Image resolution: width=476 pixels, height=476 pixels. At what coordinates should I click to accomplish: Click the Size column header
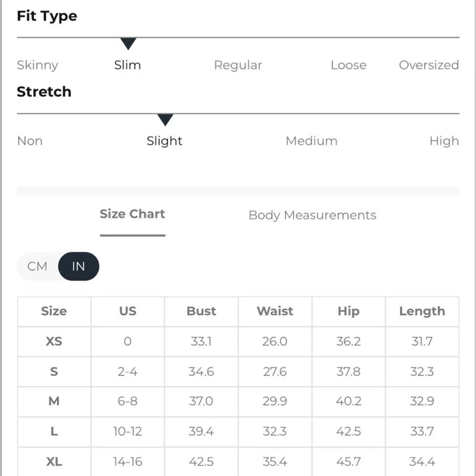(x=54, y=311)
